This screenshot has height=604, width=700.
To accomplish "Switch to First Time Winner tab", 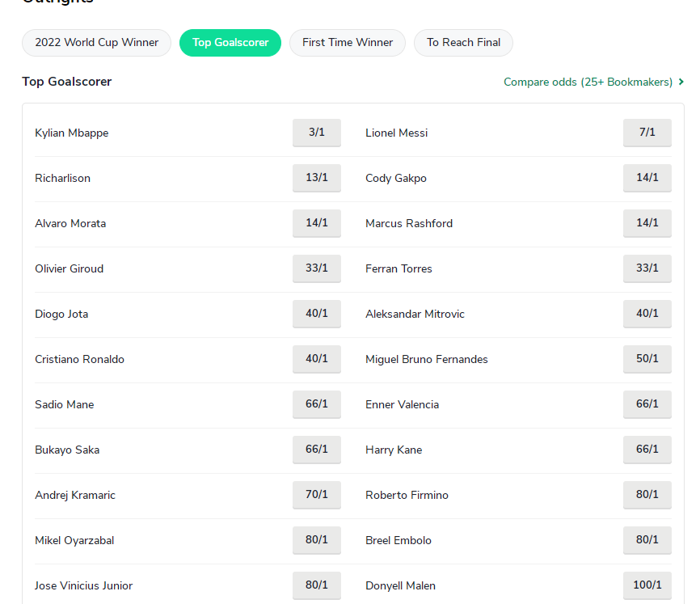I will point(348,43).
